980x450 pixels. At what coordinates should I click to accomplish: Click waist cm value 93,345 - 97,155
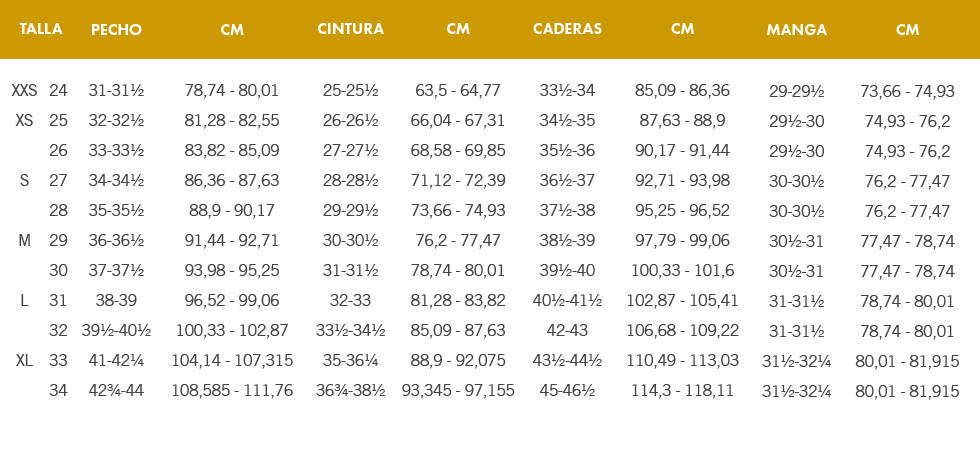tap(458, 391)
